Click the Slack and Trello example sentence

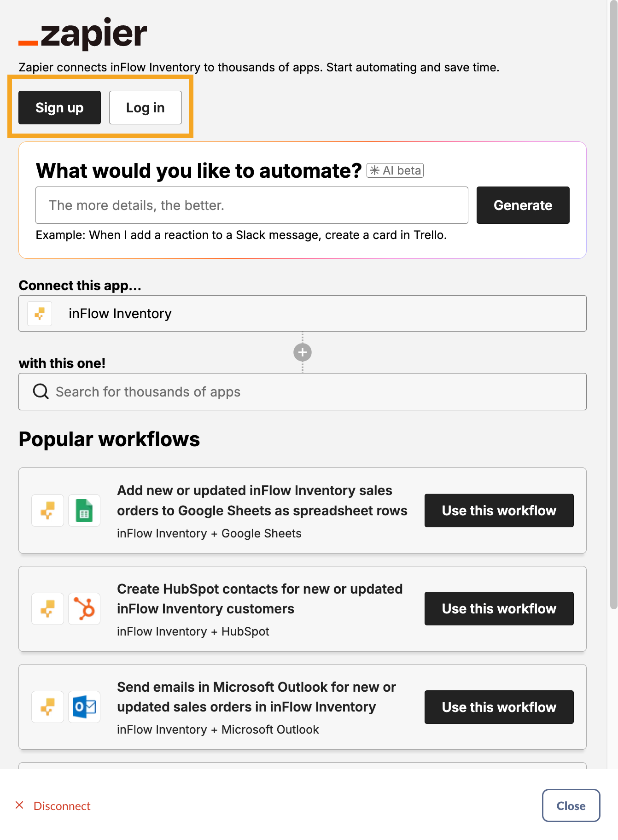(241, 235)
